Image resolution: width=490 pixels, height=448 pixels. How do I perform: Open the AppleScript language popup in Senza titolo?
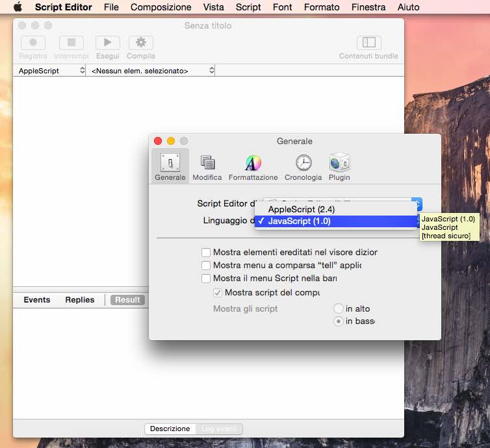coord(50,71)
